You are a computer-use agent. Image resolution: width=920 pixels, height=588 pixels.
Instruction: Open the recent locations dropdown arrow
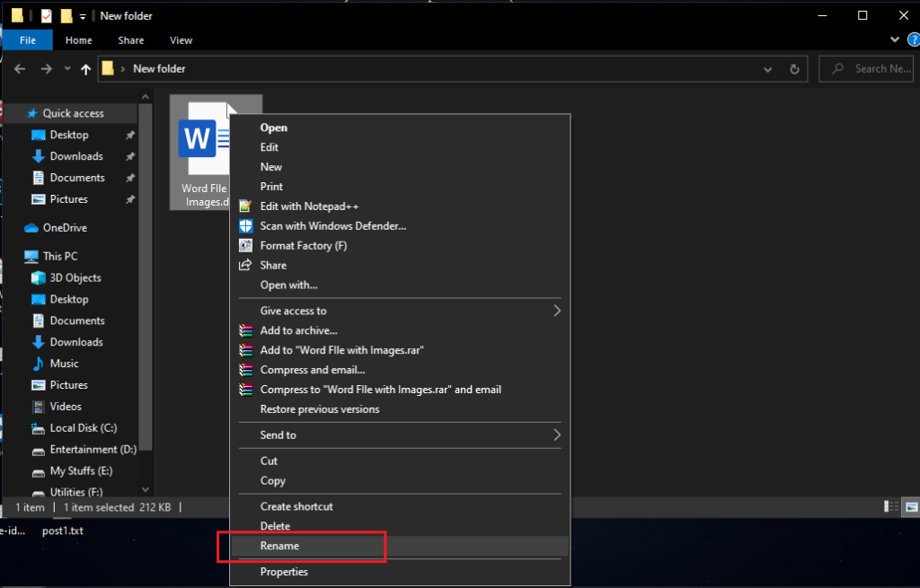tap(66, 68)
